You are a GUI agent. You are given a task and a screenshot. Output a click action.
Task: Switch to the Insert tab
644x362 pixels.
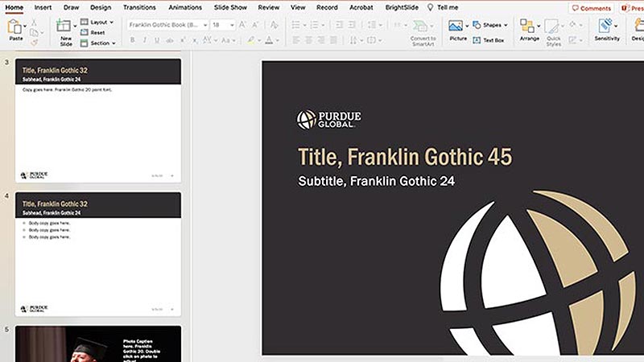pyautogui.click(x=43, y=7)
